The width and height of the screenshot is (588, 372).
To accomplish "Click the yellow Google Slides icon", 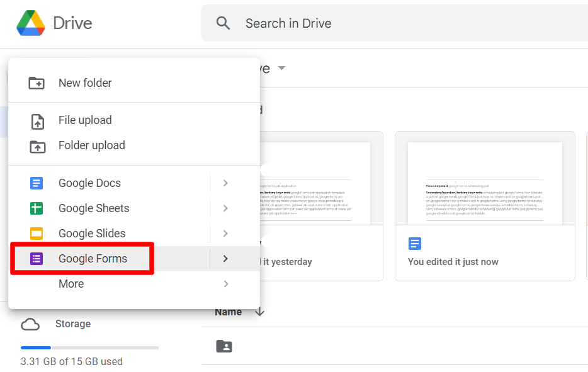I will [37, 234].
